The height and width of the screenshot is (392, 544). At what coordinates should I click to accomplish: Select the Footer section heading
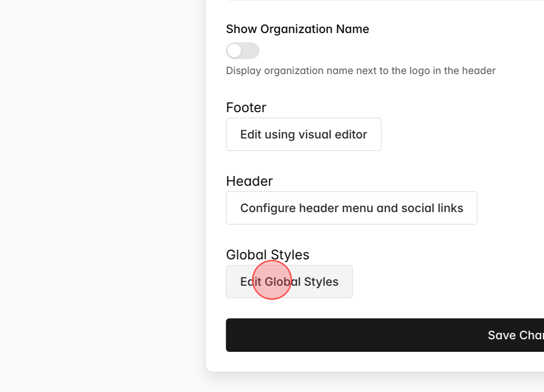click(x=246, y=108)
